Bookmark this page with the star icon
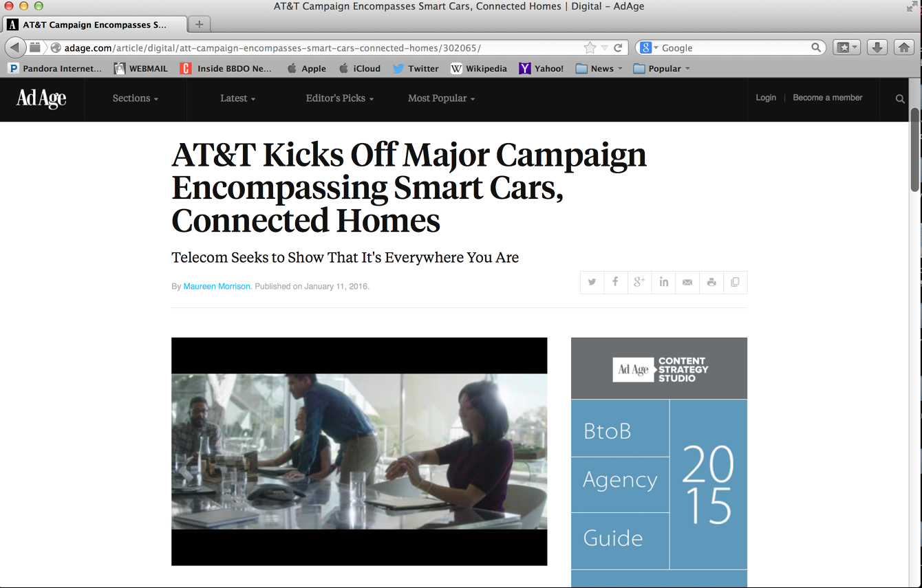The image size is (922, 588). click(590, 47)
